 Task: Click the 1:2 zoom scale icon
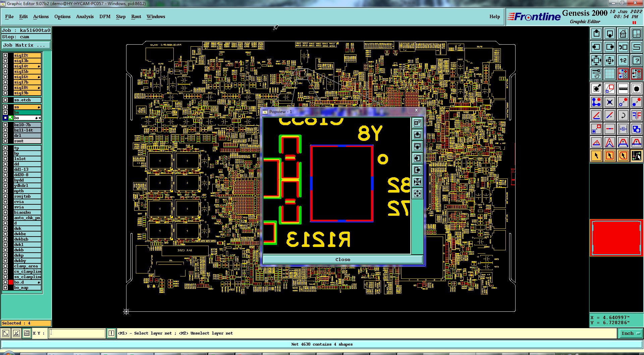pos(623,60)
